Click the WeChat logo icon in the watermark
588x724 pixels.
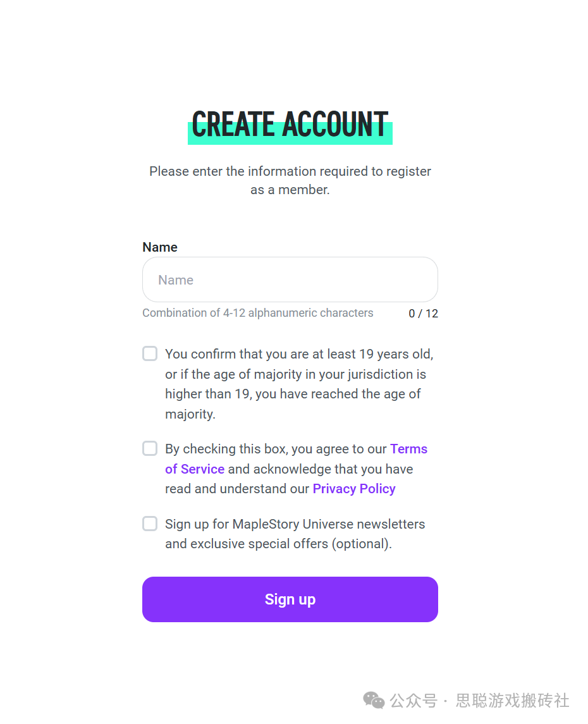pos(373,700)
